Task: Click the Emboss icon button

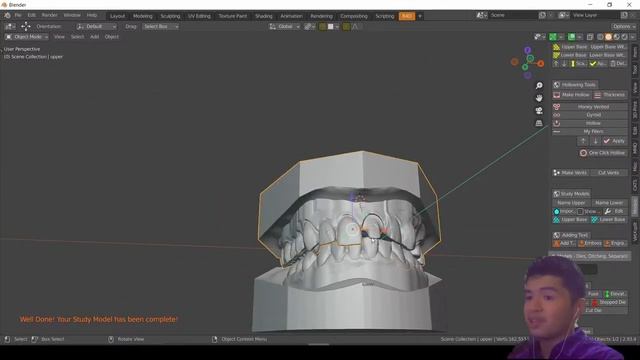Action: (x=590, y=243)
